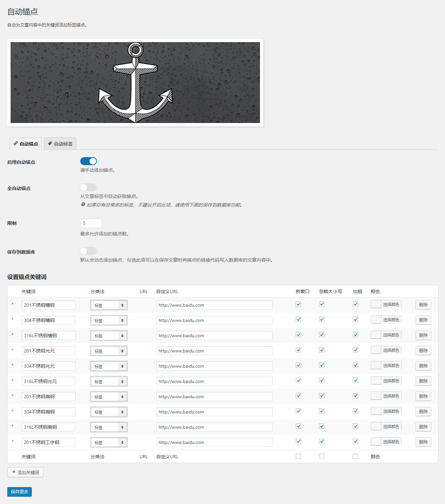Open color picker for 201不锈钢光元 row
The image size is (445, 504).
(x=386, y=350)
